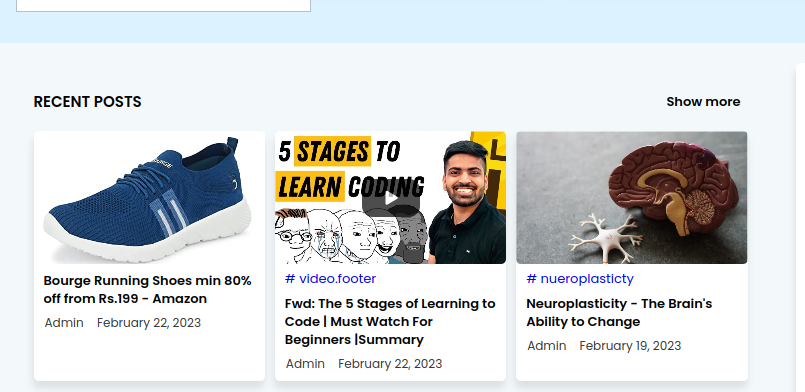Click the Show more link

703,102
